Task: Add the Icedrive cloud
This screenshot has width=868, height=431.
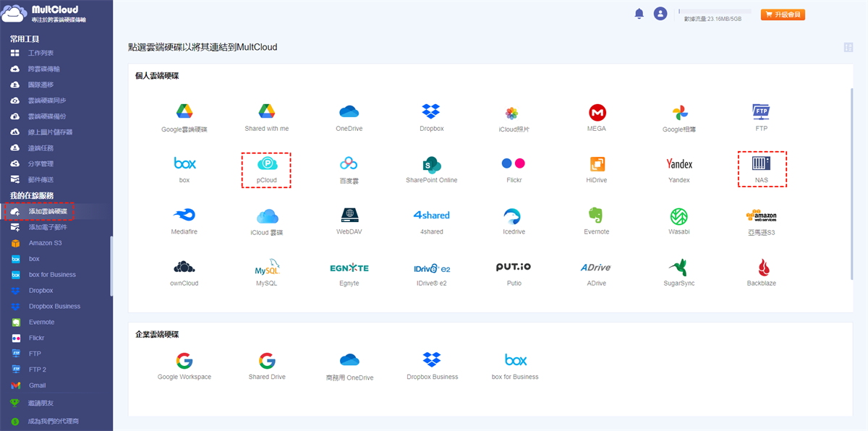Action: coord(514,215)
